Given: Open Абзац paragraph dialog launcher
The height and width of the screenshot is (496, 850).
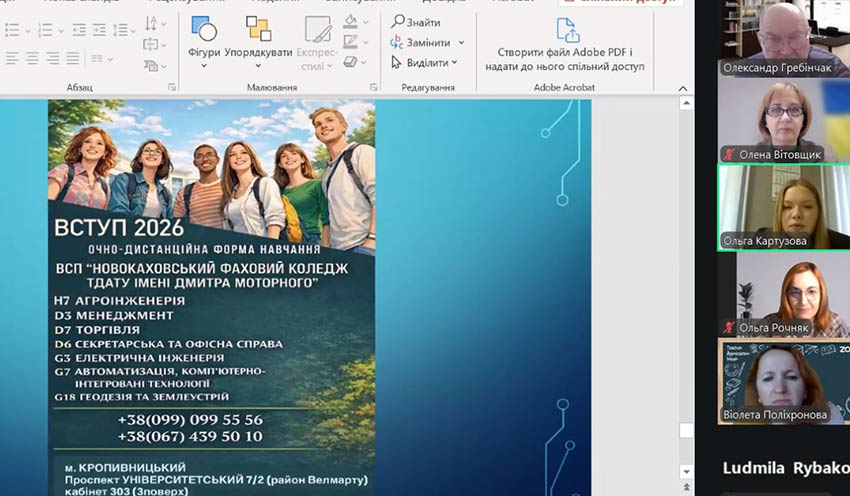Looking at the screenshot, I should point(172,88).
